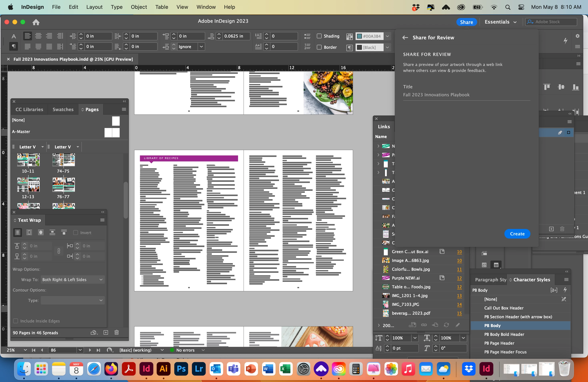The width and height of the screenshot is (588, 382).
Task: Open the Object menu
Action: [139, 7]
